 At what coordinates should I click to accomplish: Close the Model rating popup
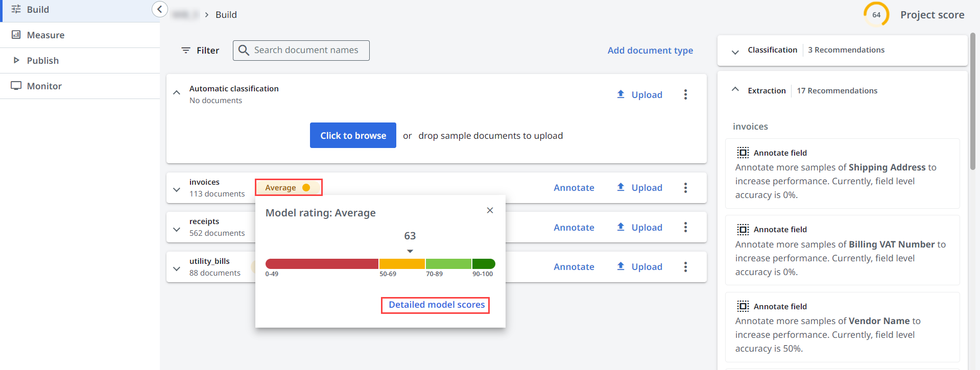pyautogui.click(x=490, y=210)
